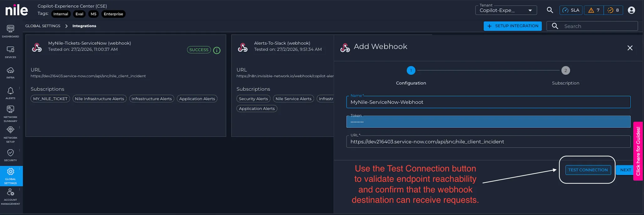Open Network Setup in the sidebar

point(10,134)
